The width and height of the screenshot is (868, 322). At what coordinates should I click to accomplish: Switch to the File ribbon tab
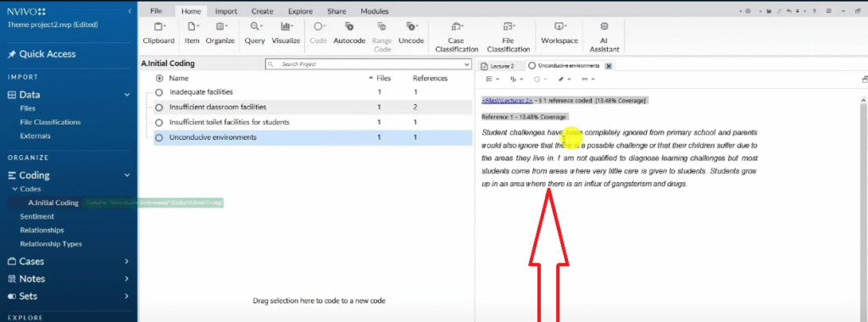(x=156, y=11)
